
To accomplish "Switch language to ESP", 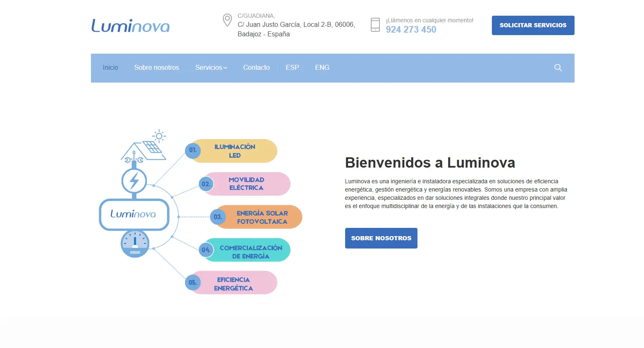I will (292, 68).
